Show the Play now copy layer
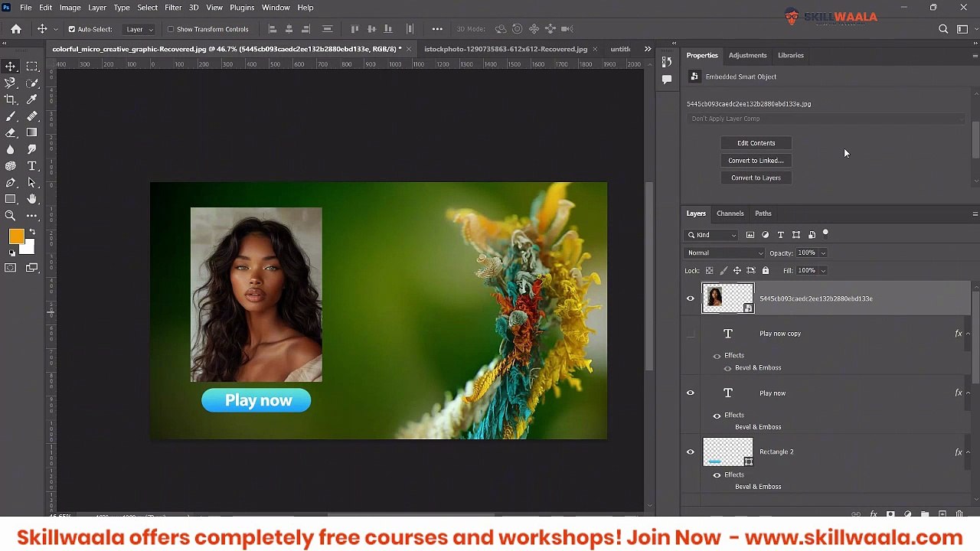Image resolution: width=980 pixels, height=551 pixels. (x=691, y=334)
